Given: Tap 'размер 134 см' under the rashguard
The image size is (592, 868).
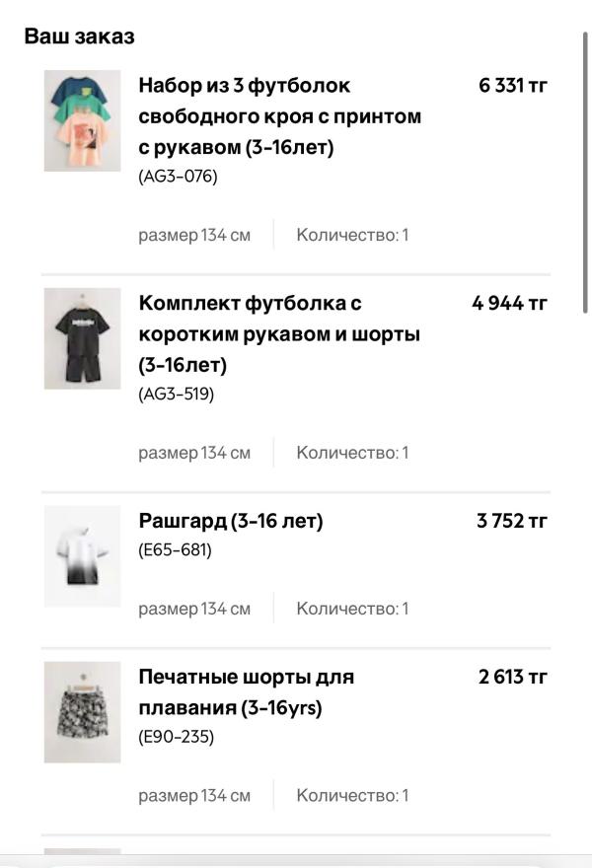Looking at the screenshot, I should 194,609.
